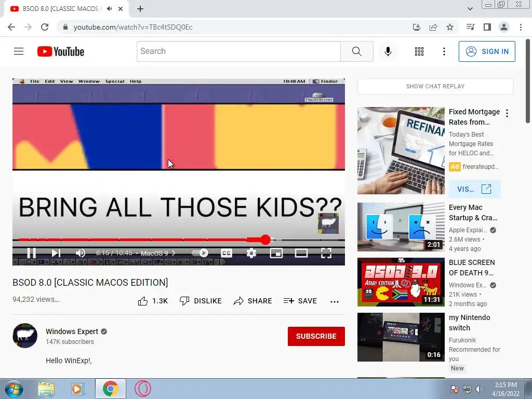Click the DISLIKE button
The image size is (532, 399).
tap(201, 301)
